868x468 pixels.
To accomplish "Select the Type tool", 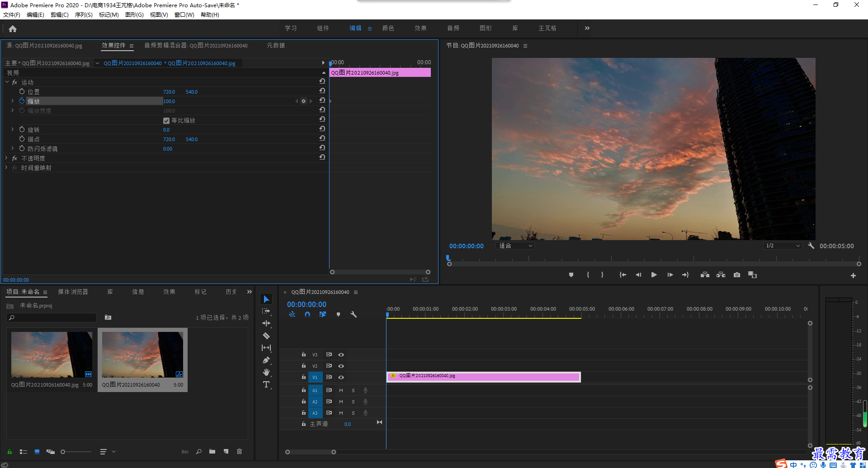I will pos(266,384).
